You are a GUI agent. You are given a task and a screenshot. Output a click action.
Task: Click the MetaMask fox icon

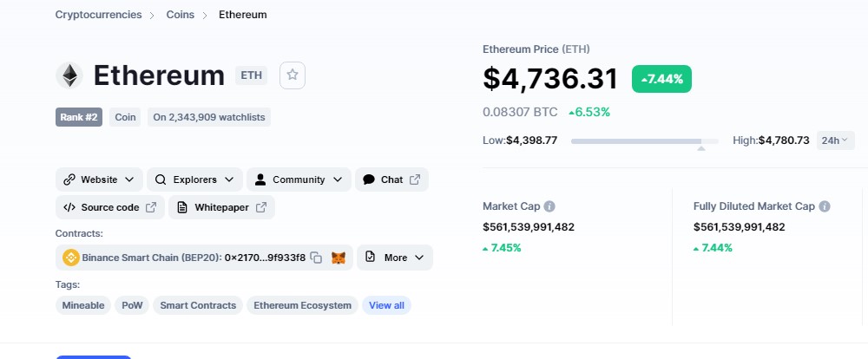(x=339, y=258)
